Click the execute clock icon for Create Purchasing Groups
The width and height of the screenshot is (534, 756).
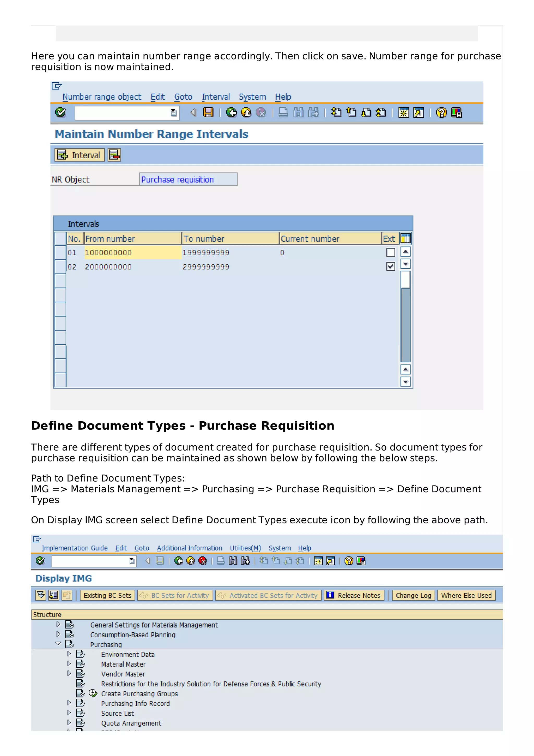point(93,693)
